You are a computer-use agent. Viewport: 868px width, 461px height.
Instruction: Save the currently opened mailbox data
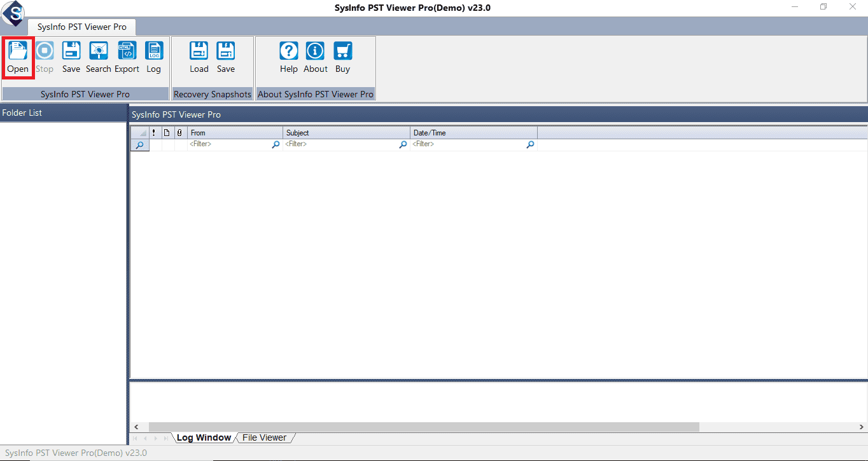click(71, 57)
